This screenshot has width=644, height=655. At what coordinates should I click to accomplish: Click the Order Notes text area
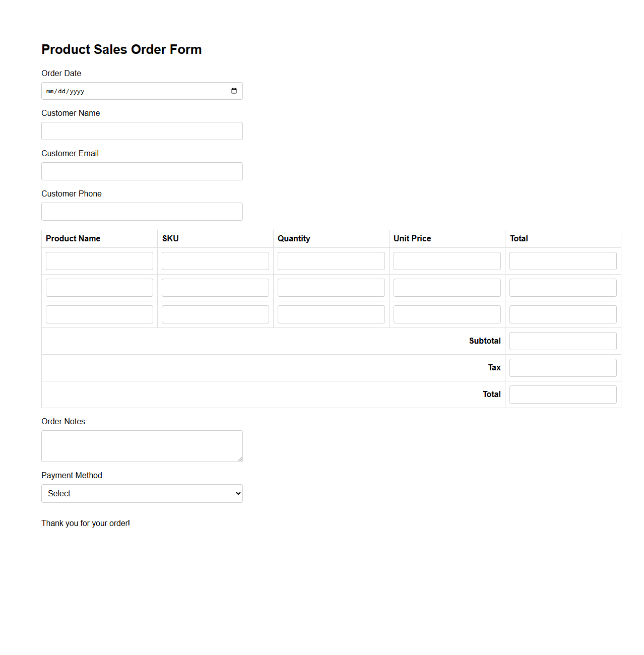pyautogui.click(x=142, y=445)
